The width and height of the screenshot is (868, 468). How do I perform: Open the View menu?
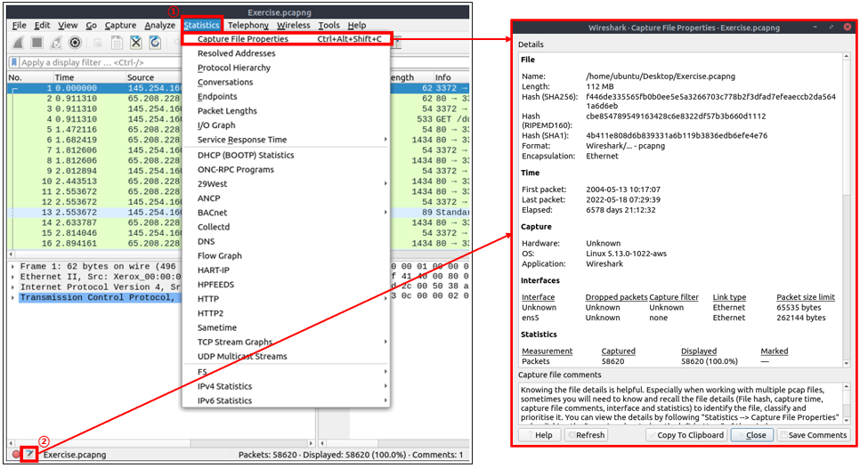click(68, 26)
